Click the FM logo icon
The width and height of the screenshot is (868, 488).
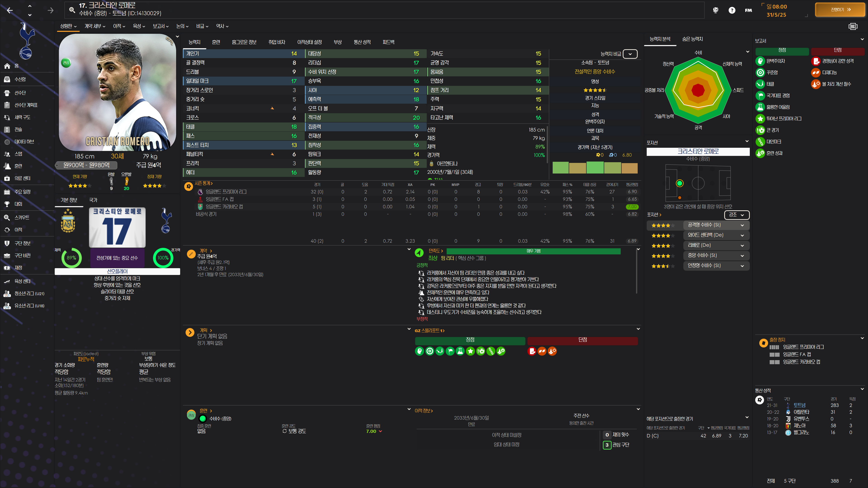(748, 10)
